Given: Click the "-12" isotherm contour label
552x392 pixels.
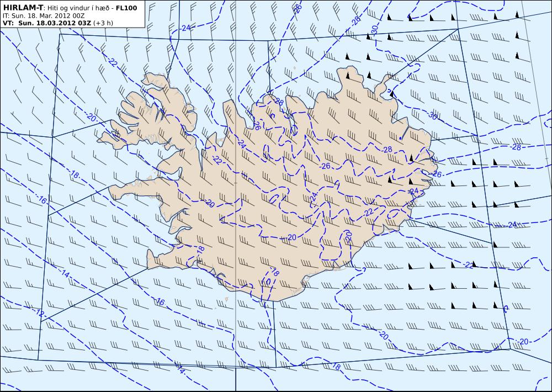Looking at the screenshot, I should [x=39, y=312].
